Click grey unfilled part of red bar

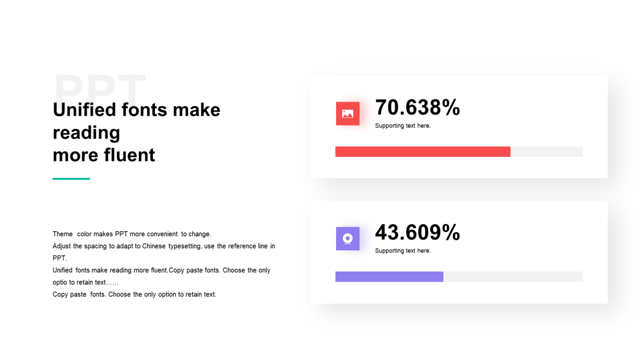click(546, 152)
